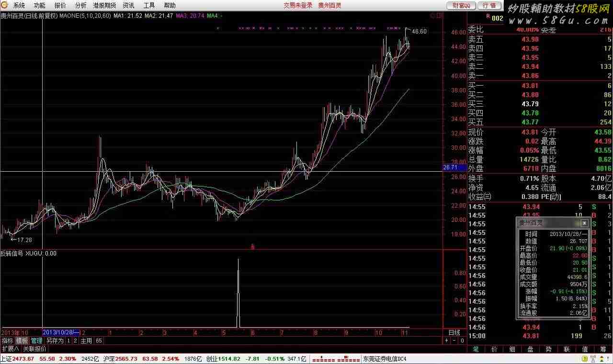Open the 日线 period selector
Viewport: 613px width, 364px height.
pos(454,332)
